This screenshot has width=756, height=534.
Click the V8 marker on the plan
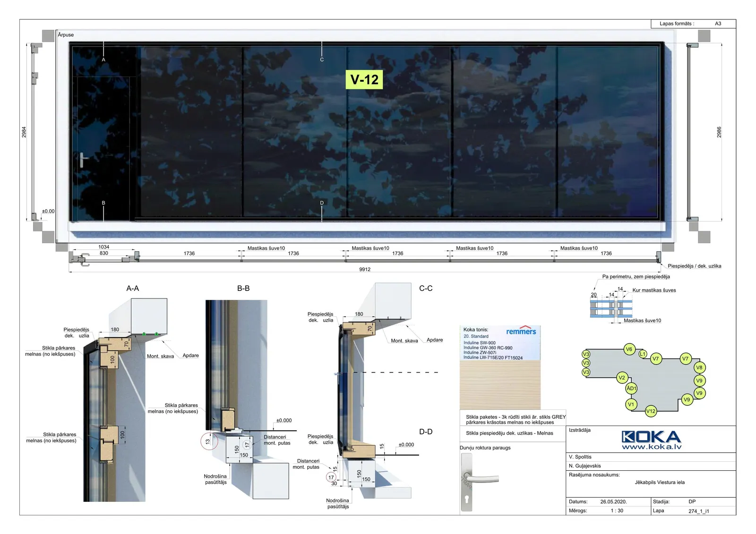(x=699, y=367)
